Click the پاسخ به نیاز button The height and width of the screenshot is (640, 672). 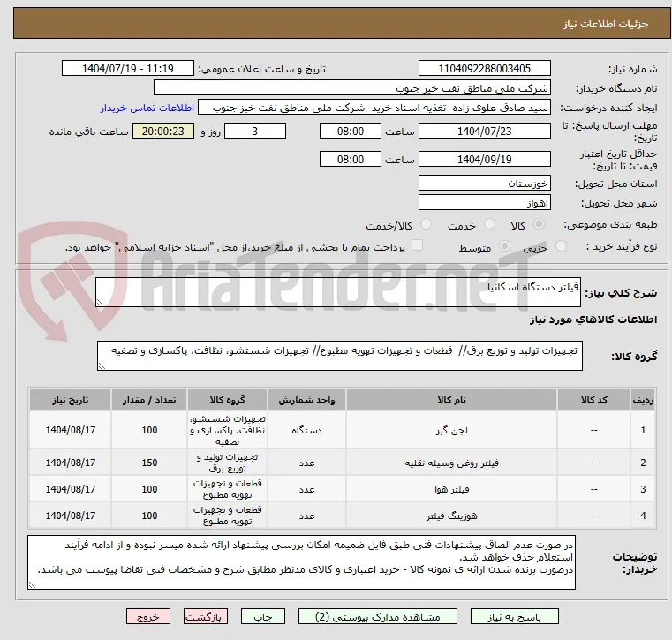tap(514, 616)
